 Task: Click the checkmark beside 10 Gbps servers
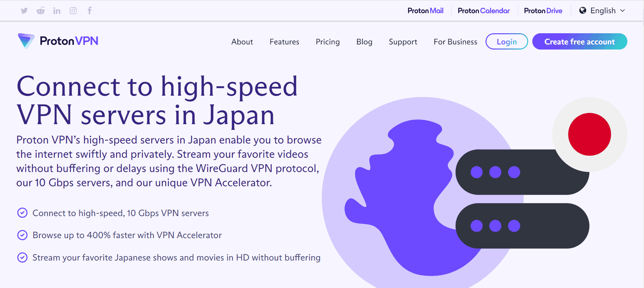coord(22,213)
